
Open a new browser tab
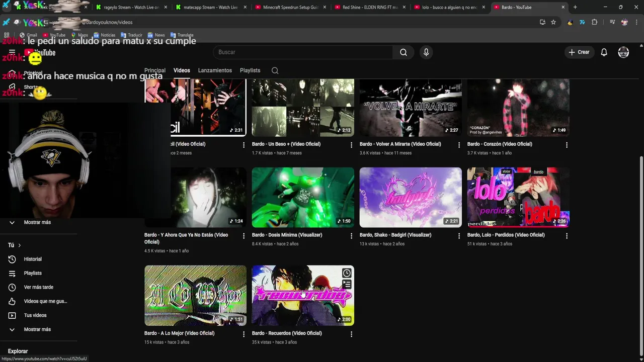point(575,7)
